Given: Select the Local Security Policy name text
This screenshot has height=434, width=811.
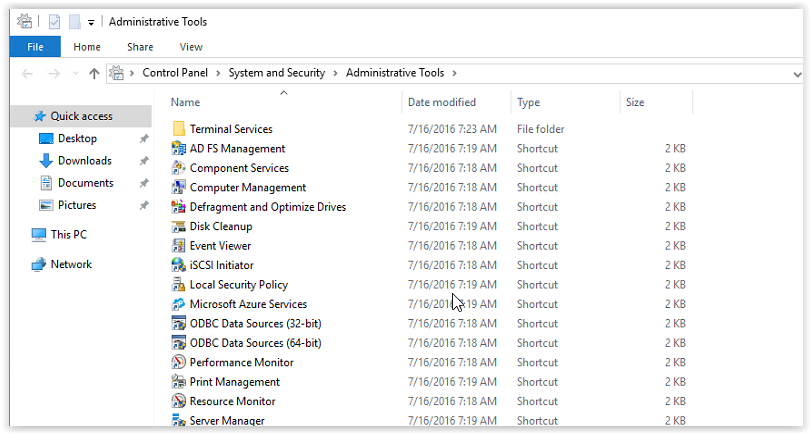Looking at the screenshot, I should pyautogui.click(x=239, y=285).
